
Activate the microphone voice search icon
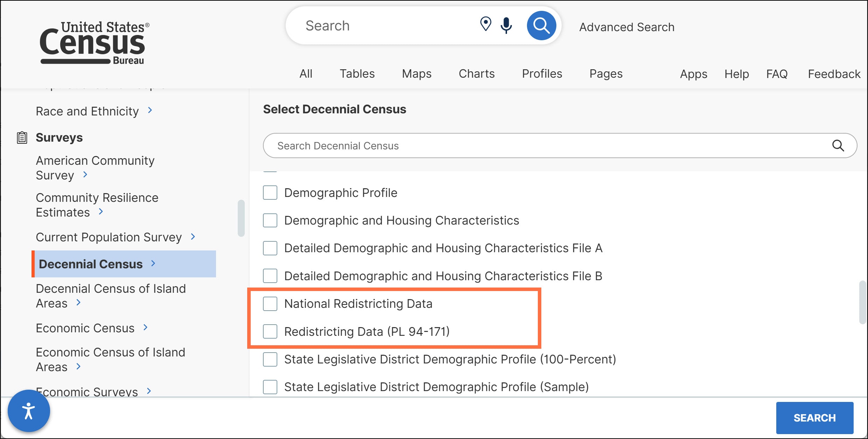(x=506, y=25)
